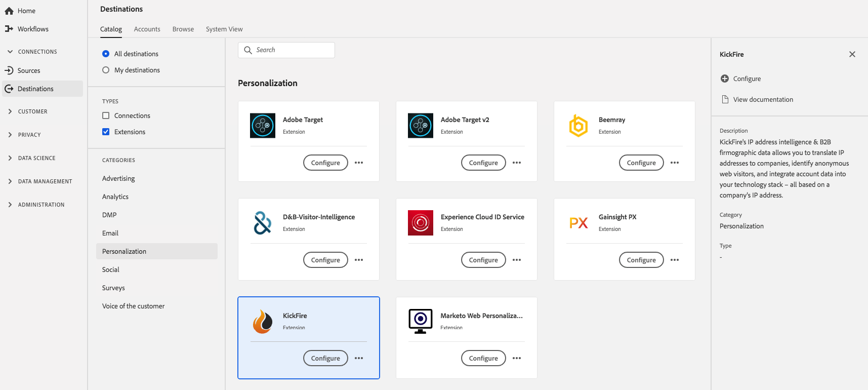Screen dimensions: 868x390
Task: Open more options for Marketo Web Personalization
Action: [517, 358]
